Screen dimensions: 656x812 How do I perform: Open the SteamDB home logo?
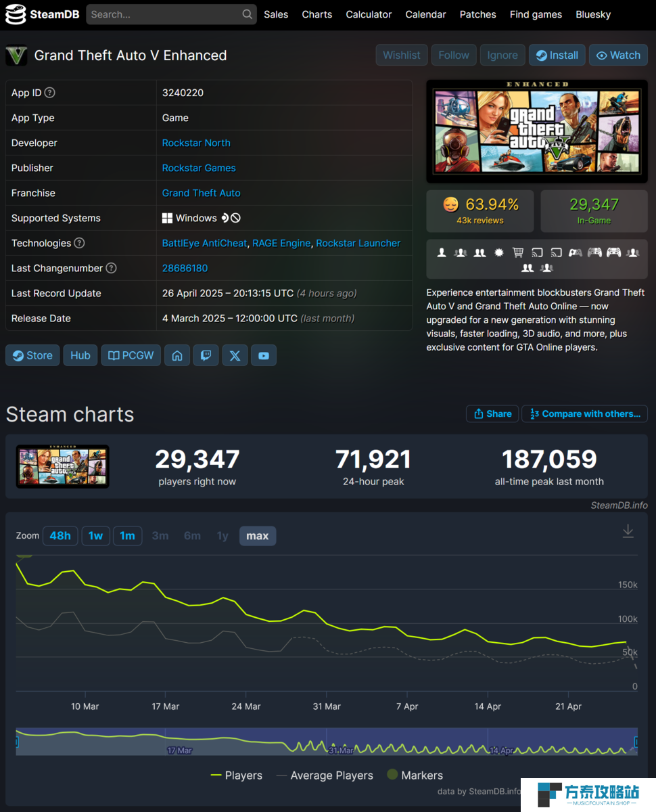click(42, 14)
